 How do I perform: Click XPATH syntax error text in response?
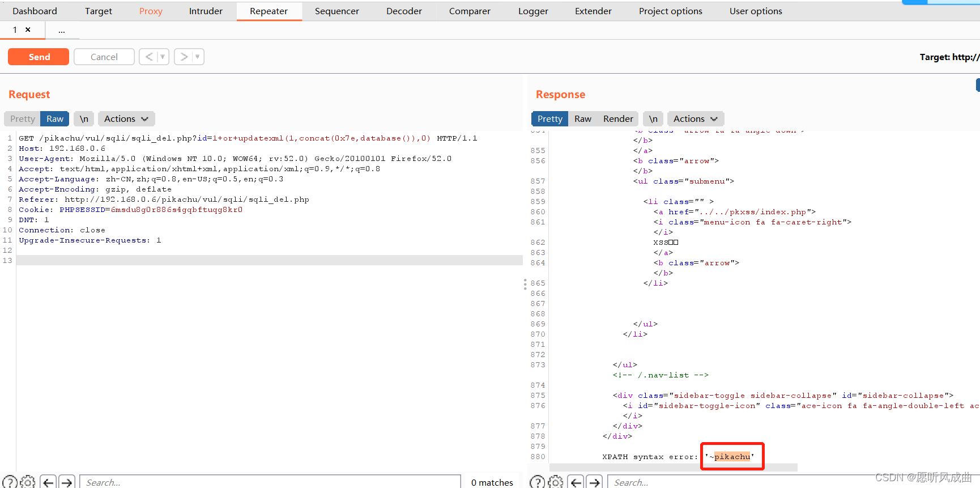[650, 457]
